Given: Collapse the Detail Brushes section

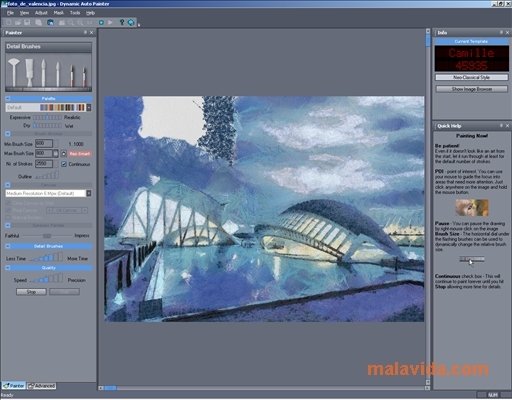Looking at the screenshot, I should [x=8, y=246].
